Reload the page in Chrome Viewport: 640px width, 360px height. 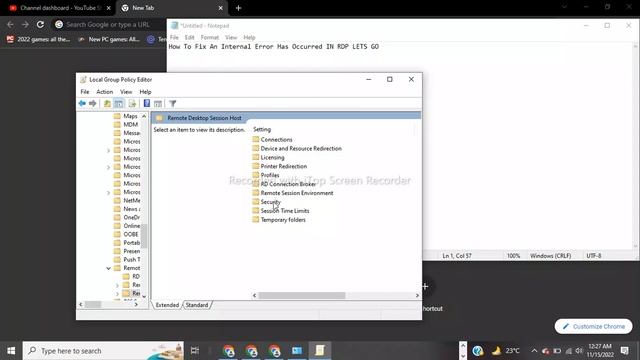pyautogui.click(x=40, y=24)
